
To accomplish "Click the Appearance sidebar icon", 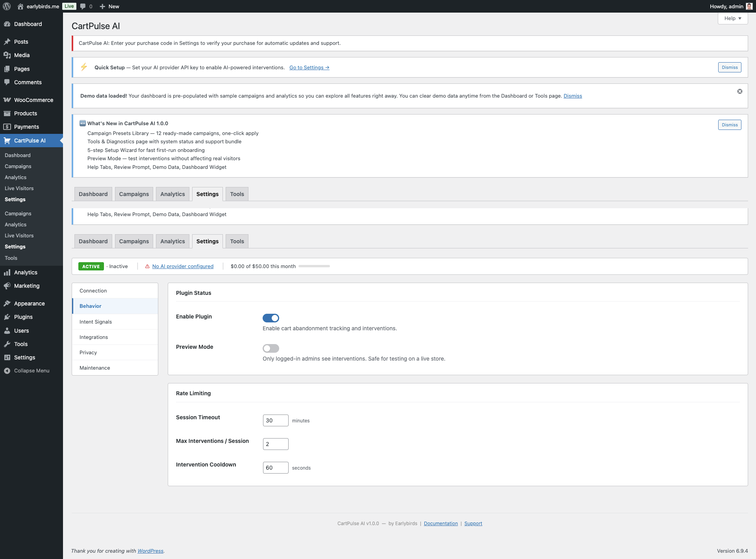I will (x=7, y=304).
